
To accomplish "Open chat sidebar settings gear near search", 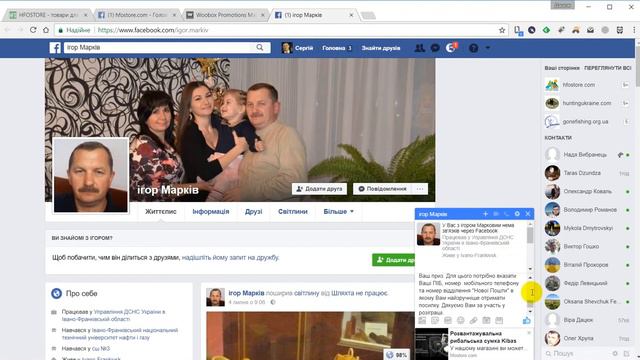I will [615, 353].
